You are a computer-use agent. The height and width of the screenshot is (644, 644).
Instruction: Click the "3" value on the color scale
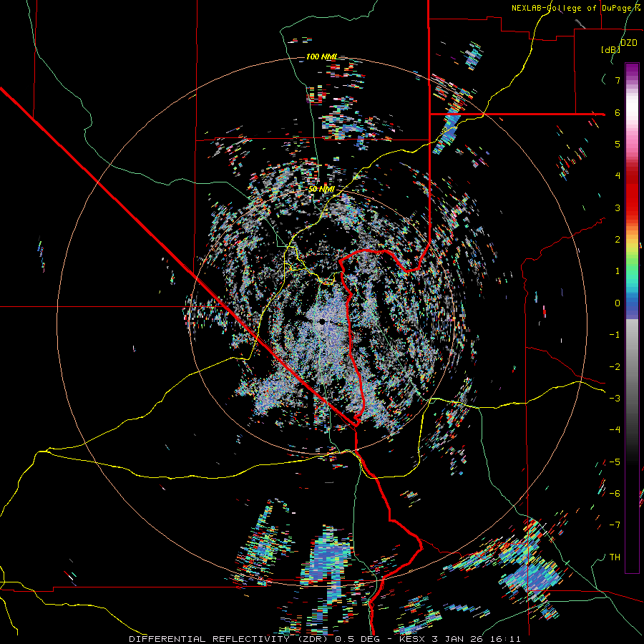pos(618,208)
